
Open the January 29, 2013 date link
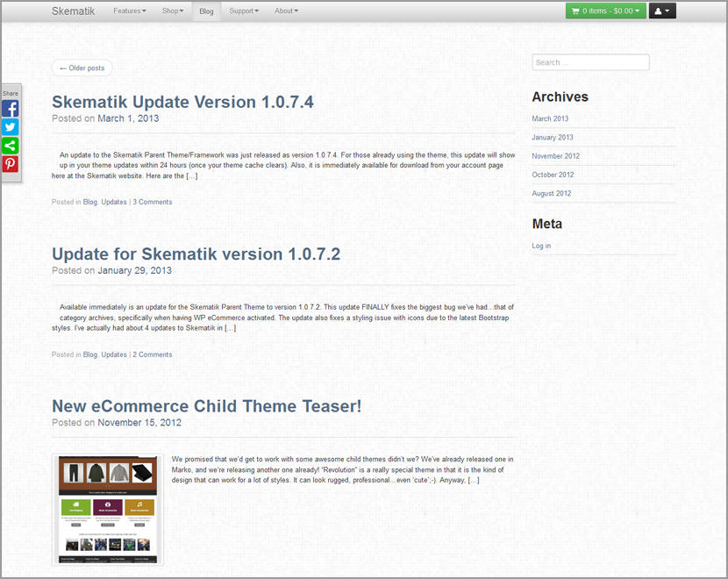point(135,270)
